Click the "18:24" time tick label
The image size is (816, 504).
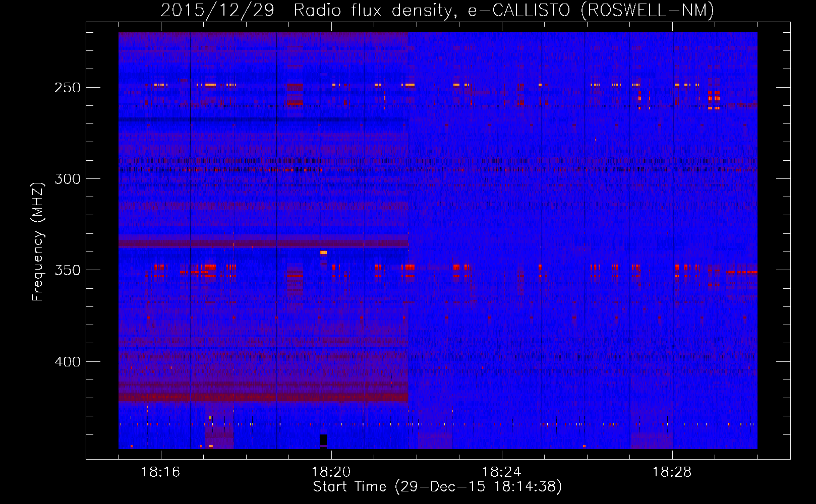502,472
